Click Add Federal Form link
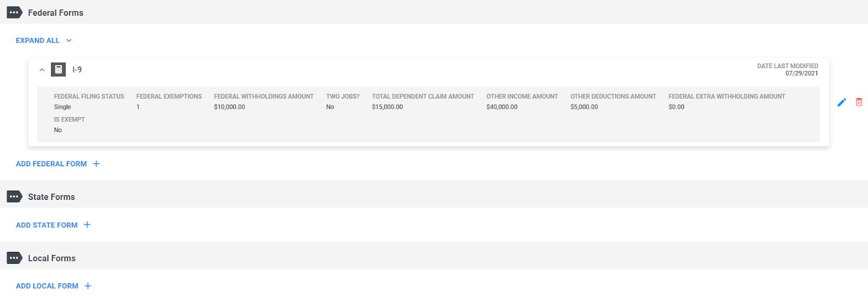This screenshot has height=299, width=868. tap(51, 164)
